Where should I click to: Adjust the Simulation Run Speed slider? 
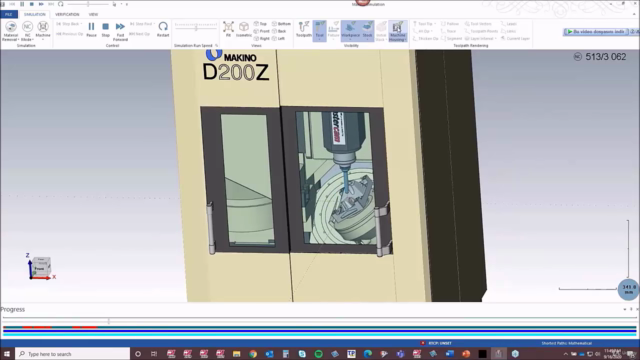click(x=196, y=28)
